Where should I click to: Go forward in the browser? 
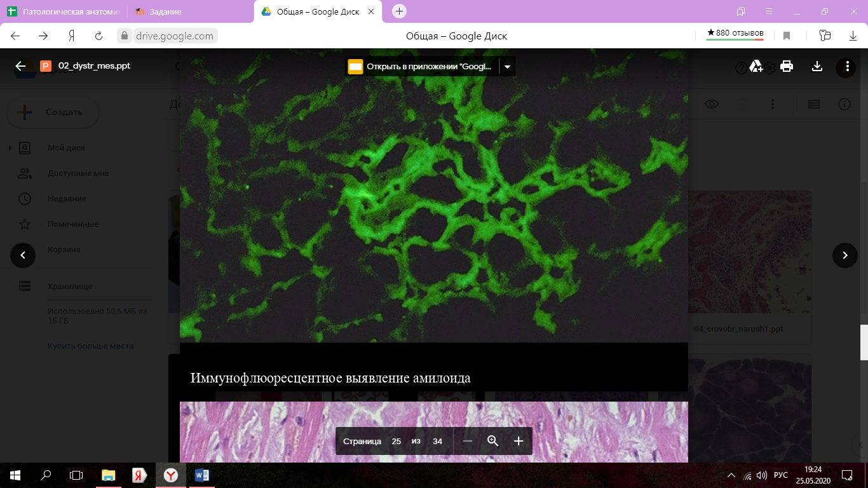[43, 36]
